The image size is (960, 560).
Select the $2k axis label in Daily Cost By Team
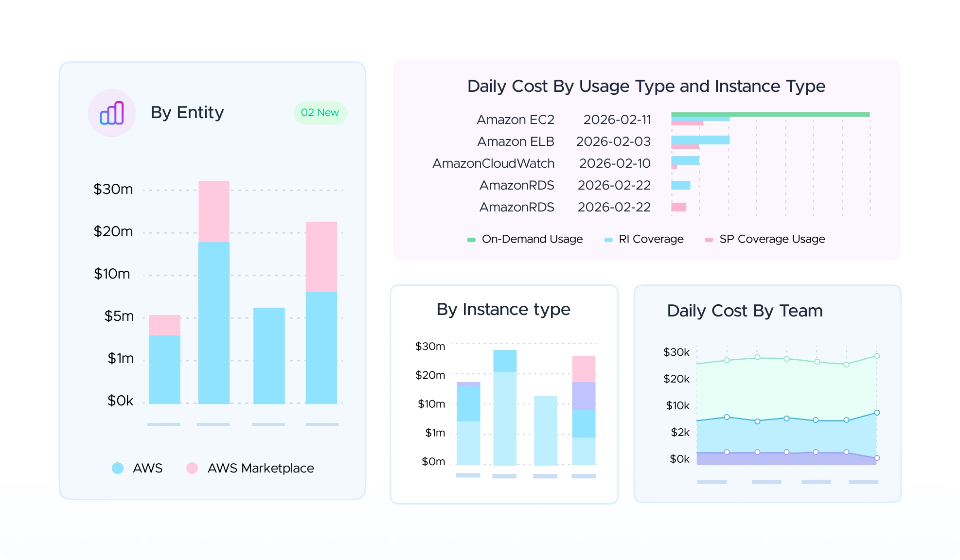680,433
